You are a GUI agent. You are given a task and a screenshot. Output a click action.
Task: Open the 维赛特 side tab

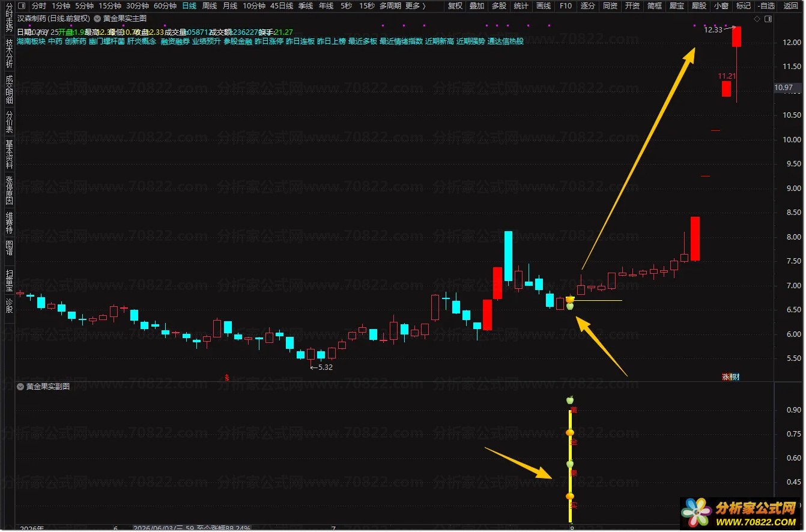coord(9,222)
